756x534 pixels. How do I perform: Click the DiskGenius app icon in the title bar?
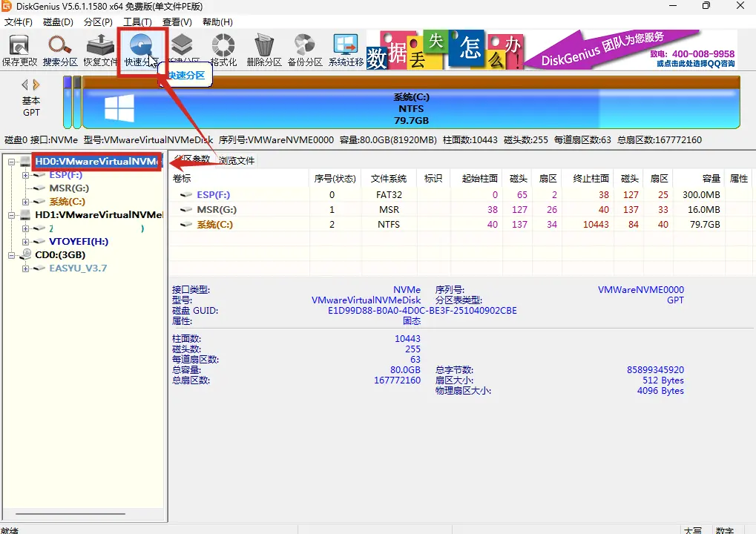coord(7,6)
